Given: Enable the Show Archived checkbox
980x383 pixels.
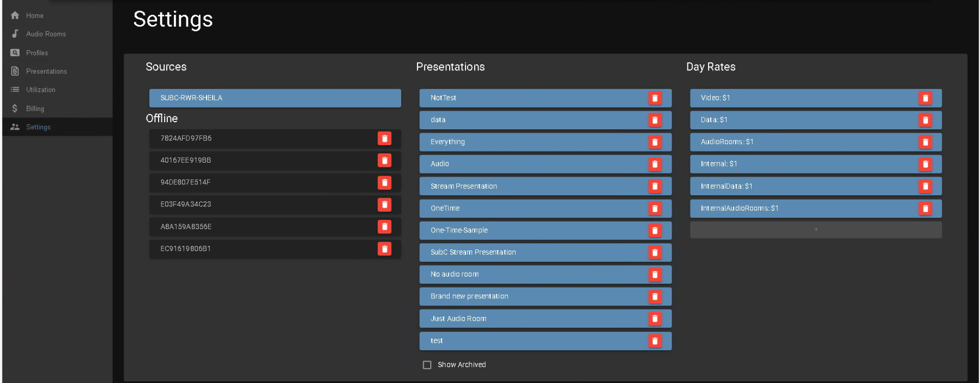Looking at the screenshot, I should click(x=427, y=365).
